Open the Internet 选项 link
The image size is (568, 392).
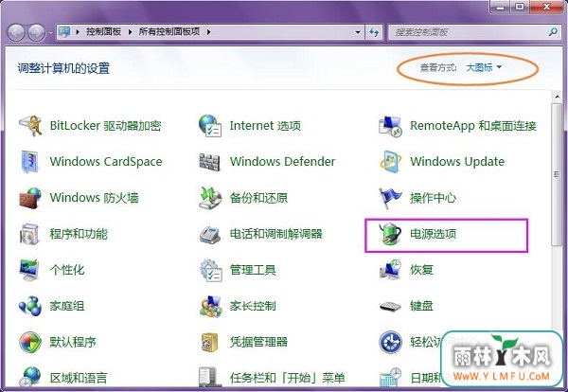(x=265, y=126)
